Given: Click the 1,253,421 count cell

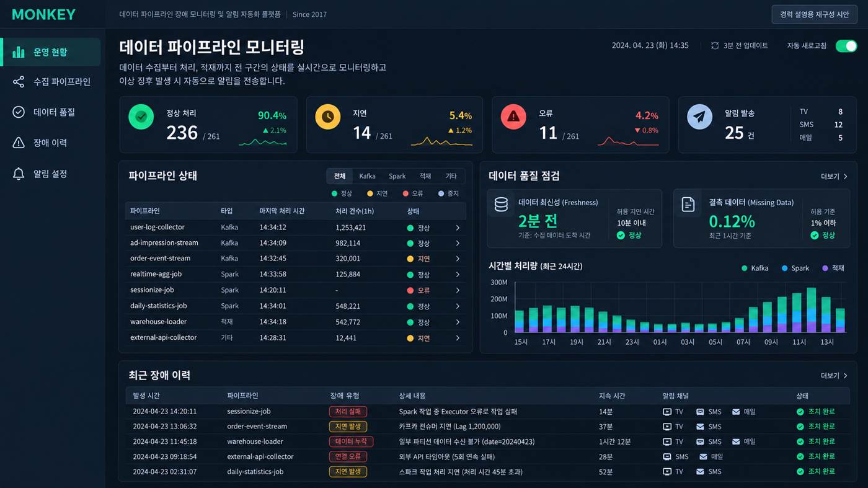Looking at the screenshot, I should tap(351, 228).
